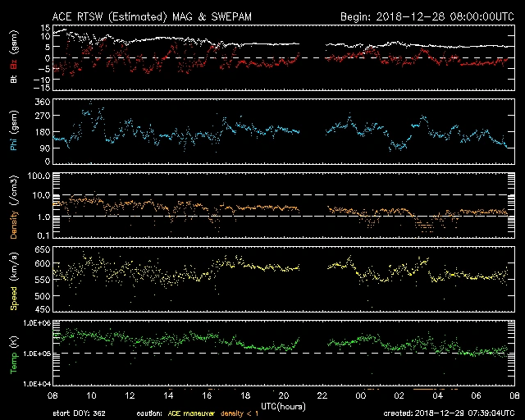
Task: Click the 12 hour tick on time axis
Action: 130,396
